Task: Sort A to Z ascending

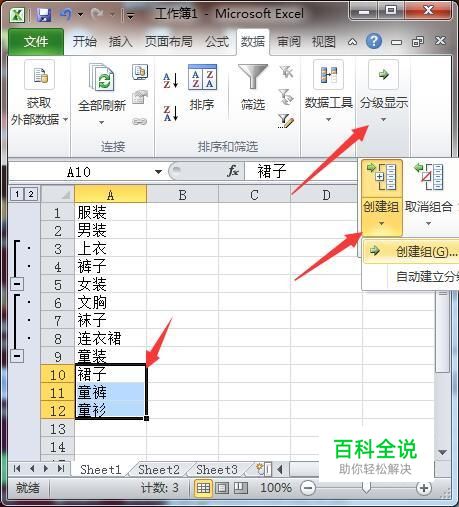Action: coord(171,80)
